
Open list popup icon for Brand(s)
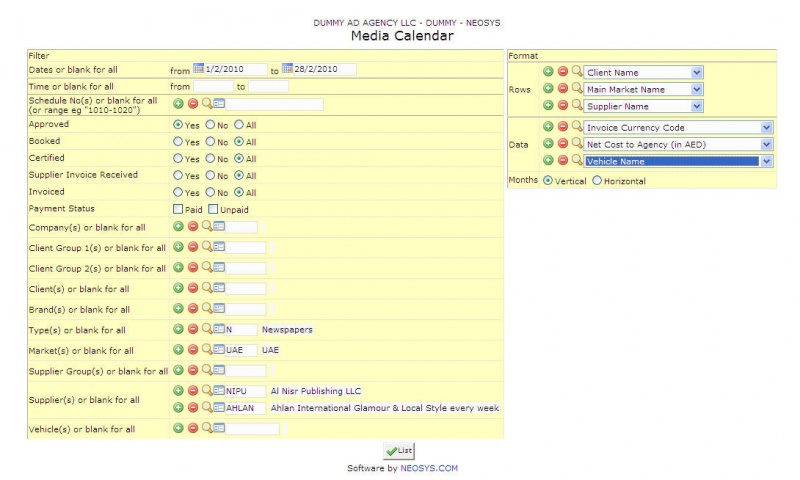click(219, 308)
